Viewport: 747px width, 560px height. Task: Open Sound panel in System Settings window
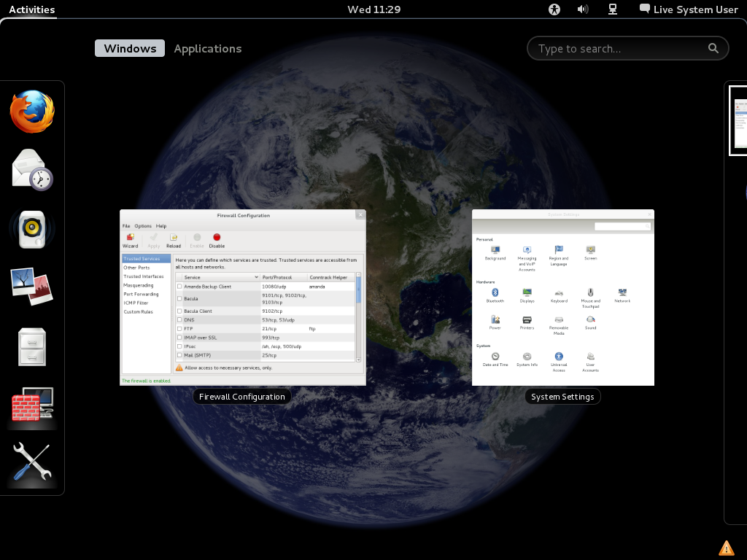click(x=590, y=323)
